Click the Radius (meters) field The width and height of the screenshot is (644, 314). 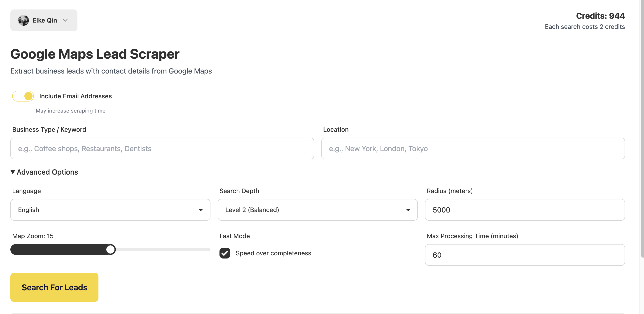tap(525, 210)
